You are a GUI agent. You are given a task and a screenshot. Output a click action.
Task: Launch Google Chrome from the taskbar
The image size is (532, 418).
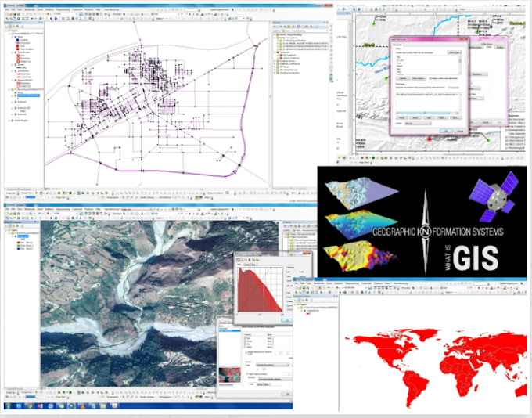coord(29,405)
